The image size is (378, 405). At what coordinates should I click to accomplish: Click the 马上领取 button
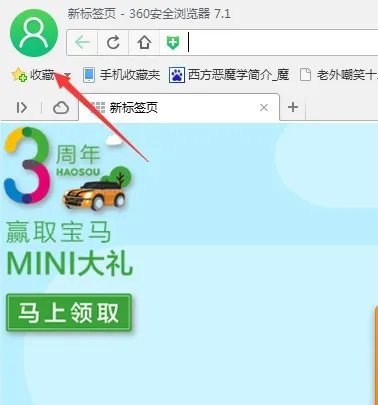(69, 312)
